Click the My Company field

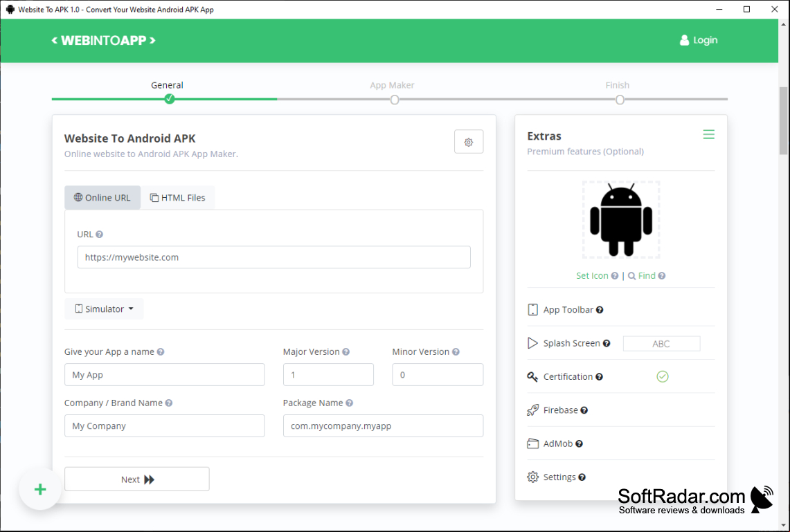[x=164, y=425]
